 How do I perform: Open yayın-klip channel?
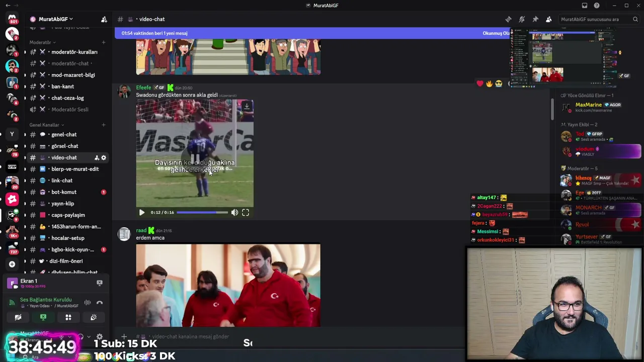click(x=67, y=204)
